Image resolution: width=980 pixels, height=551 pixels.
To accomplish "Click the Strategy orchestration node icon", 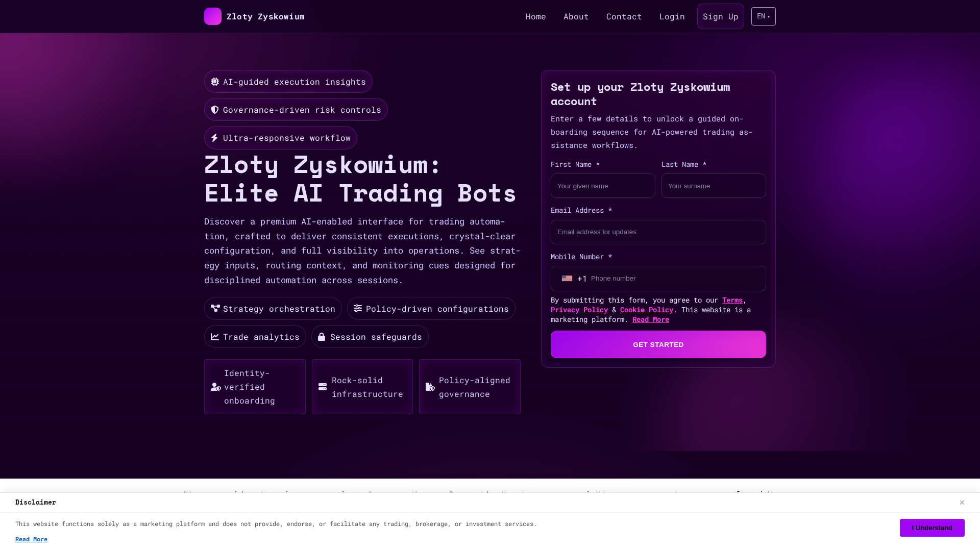I will click(215, 308).
